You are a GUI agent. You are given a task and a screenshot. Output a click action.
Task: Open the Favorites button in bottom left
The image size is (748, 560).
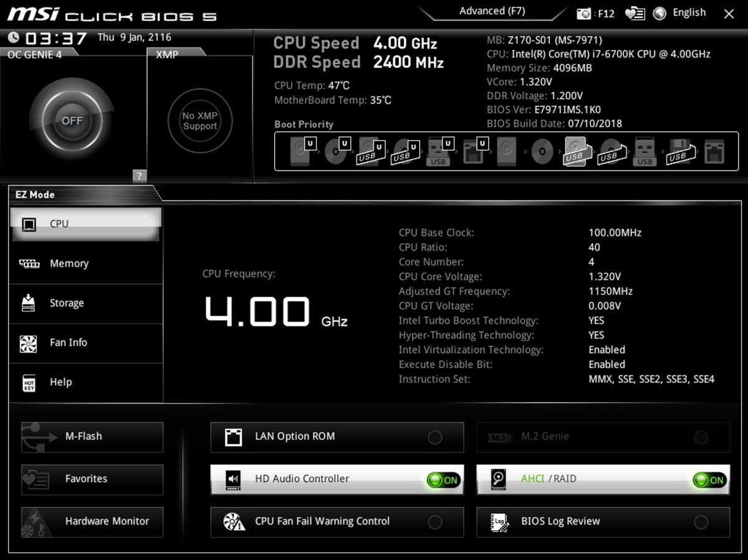[92, 479]
